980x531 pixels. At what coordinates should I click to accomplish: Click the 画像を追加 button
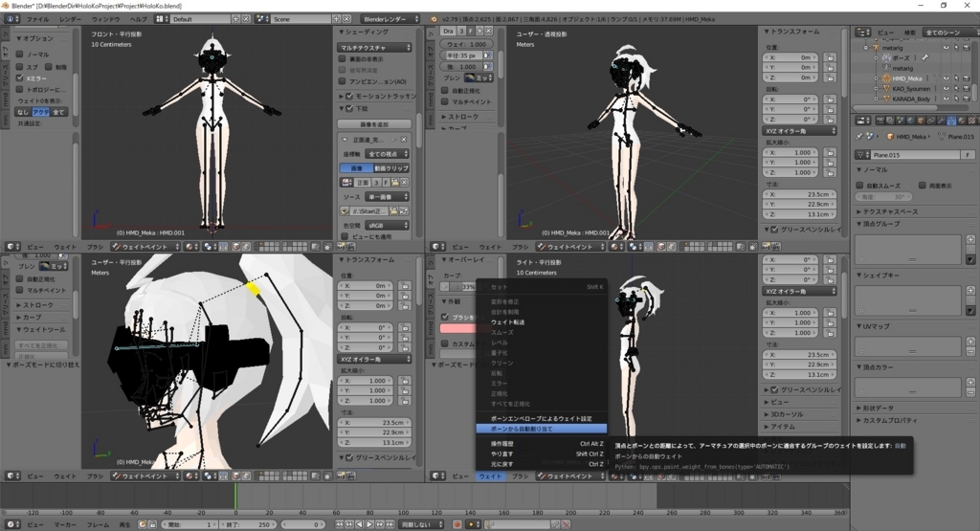pyautogui.click(x=374, y=124)
